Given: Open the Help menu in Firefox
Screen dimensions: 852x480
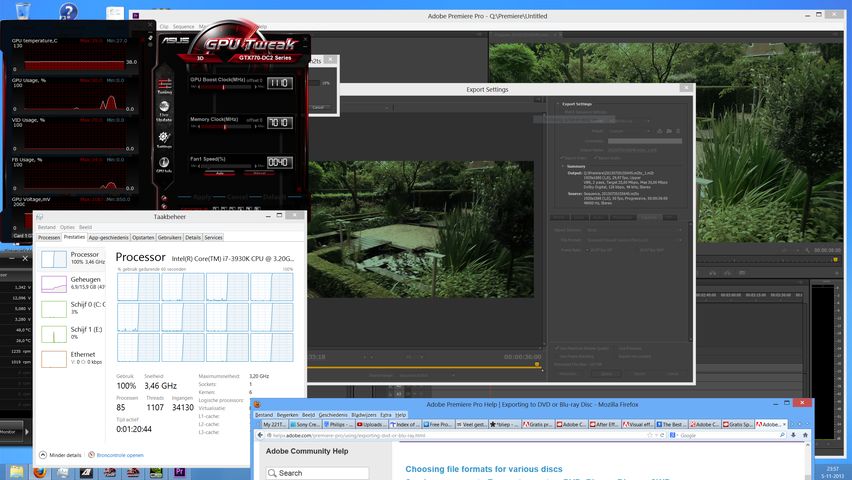Looking at the screenshot, I should [400, 415].
